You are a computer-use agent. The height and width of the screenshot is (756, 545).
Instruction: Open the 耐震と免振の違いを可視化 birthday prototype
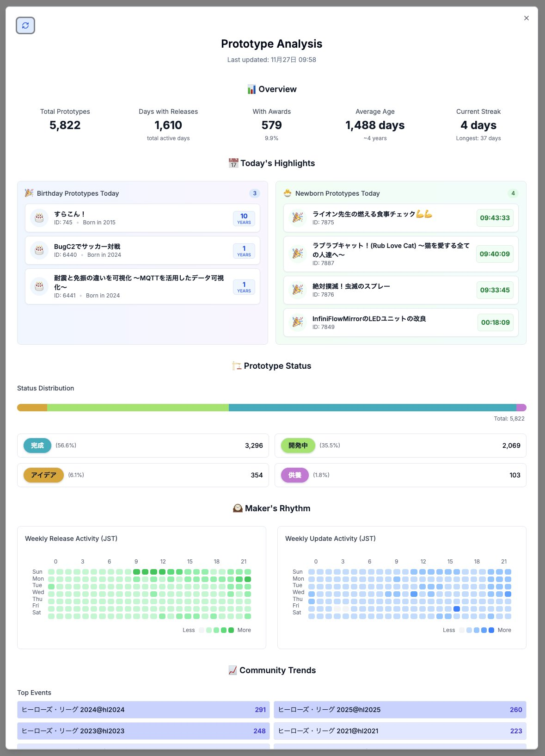click(142, 286)
